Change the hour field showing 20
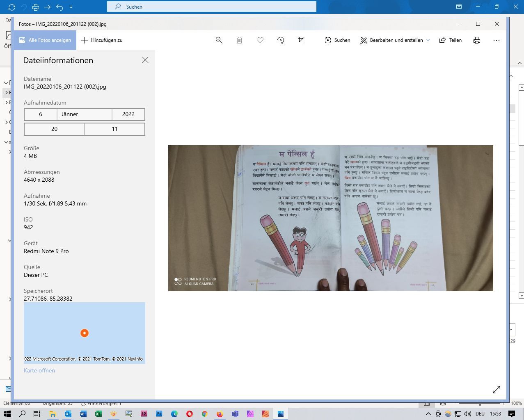524x420 pixels. tap(54, 129)
